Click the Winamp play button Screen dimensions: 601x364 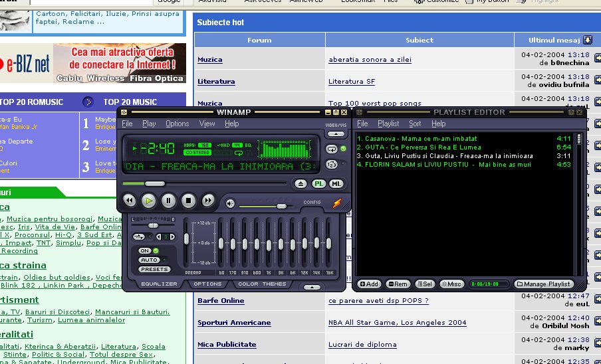coord(149,201)
